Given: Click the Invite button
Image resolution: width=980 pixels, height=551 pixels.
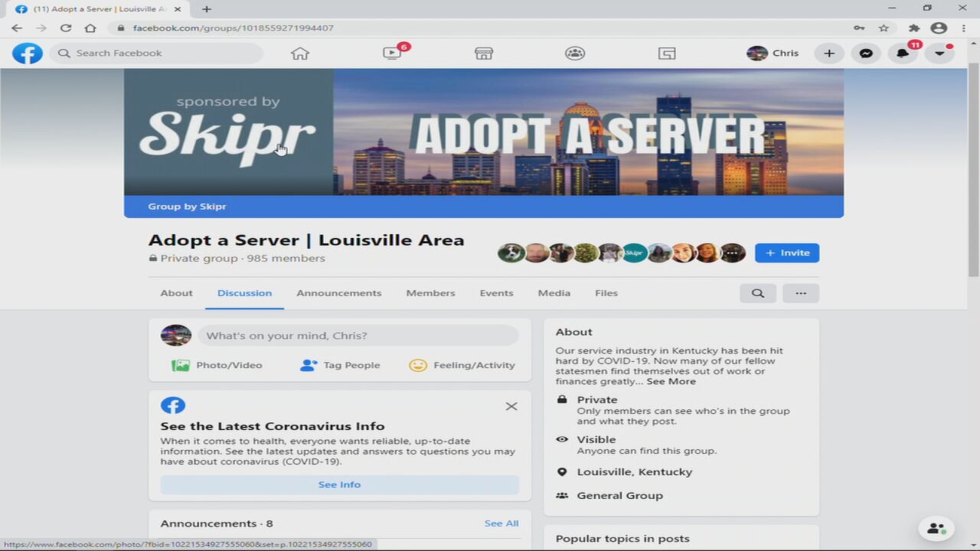Looking at the screenshot, I should 787,253.
